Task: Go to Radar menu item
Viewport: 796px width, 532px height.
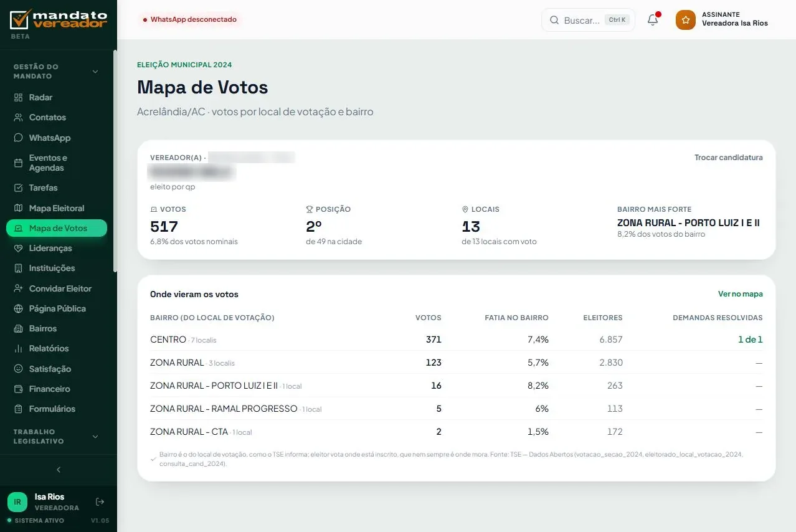Action: [x=57, y=97]
